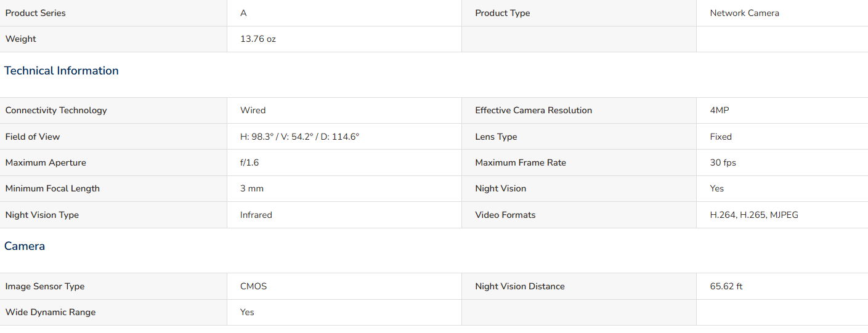Click the 30 fps frame rate value
868x333 pixels.
pos(723,162)
